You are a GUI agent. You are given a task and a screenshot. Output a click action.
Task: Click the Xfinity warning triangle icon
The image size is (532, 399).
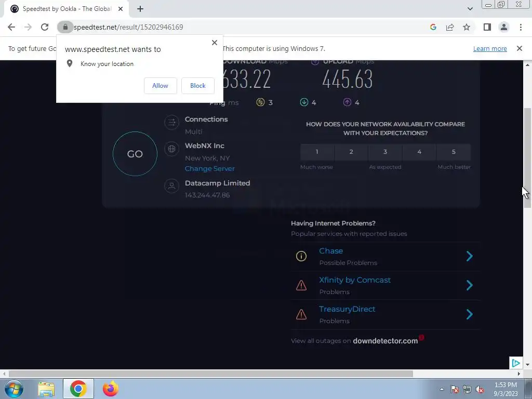(301, 285)
